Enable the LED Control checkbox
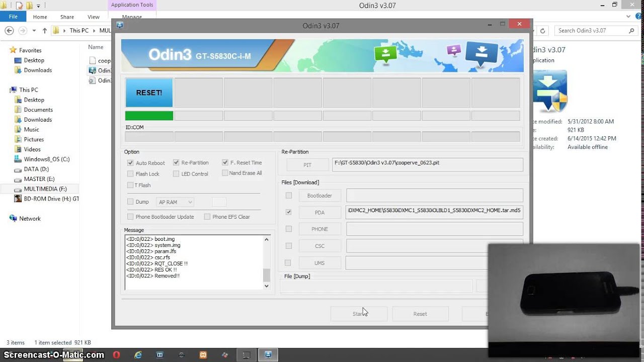The image size is (644, 362). tap(176, 174)
